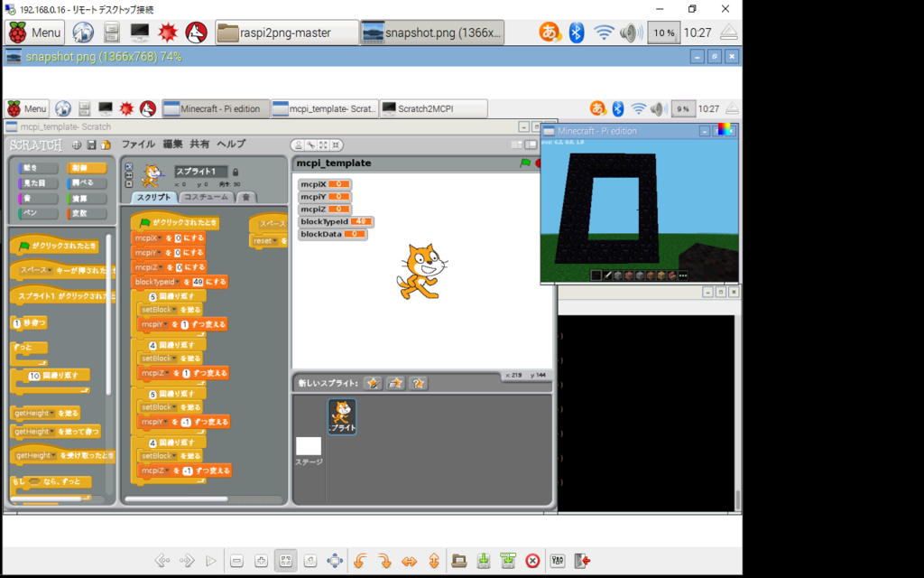924x578 pixels.
Task: Open the Raspberry Pi Menu on top panel
Action: [x=35, y=33]
